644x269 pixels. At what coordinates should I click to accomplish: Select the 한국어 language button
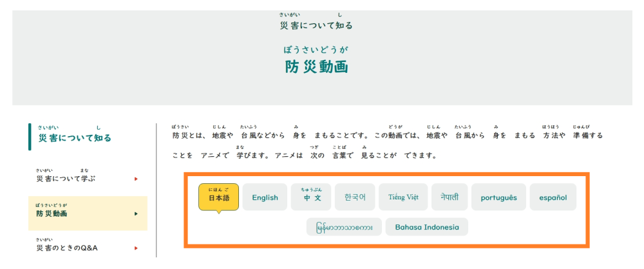[355, 197]
